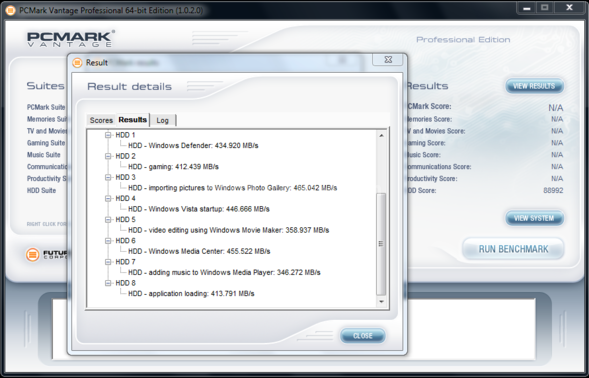Click the PCMark Score N/A value
589x378 pixels.
[556, 108]
